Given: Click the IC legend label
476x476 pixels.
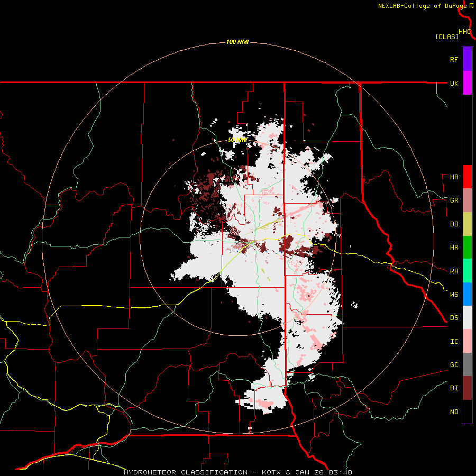Looking at the screenshot, I should click(x=454, y=342).
